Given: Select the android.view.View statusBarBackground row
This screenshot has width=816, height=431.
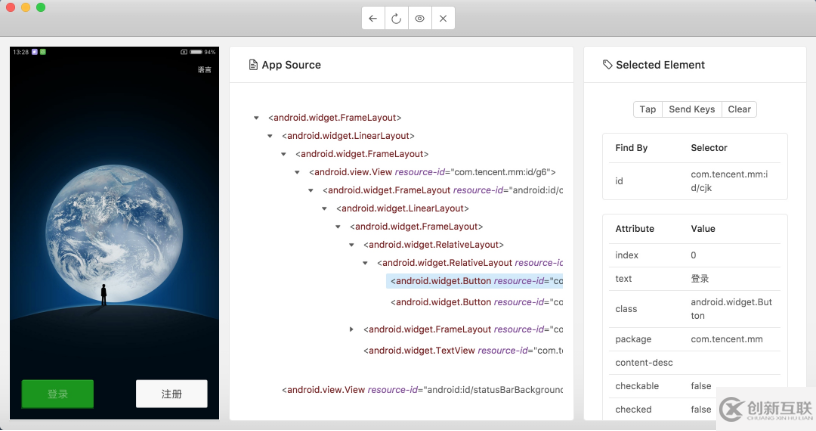Looking at the screenshot, I should click(423, 390).
